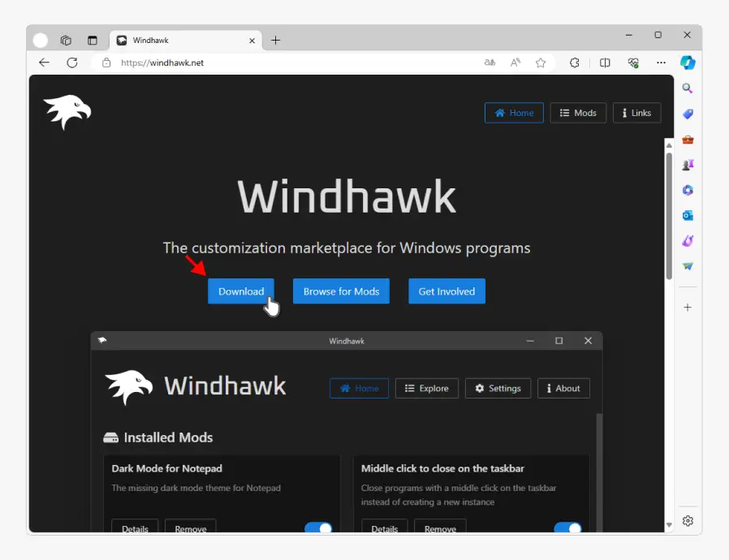Toggle Dark Mode for Notepad switch
The height and width of the screenshot is (560, 729).
[318, 528]
